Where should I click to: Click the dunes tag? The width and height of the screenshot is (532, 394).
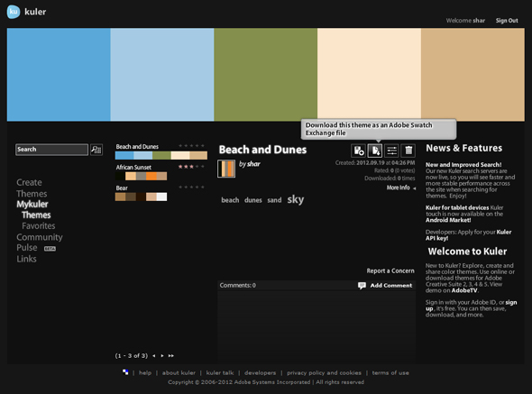tap(253, 200)
